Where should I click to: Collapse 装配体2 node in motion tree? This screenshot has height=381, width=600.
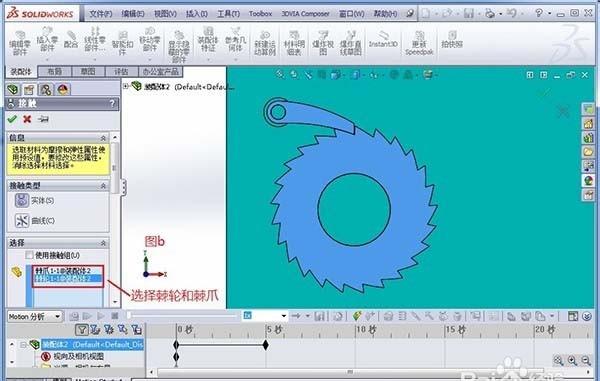coord(23,345)
